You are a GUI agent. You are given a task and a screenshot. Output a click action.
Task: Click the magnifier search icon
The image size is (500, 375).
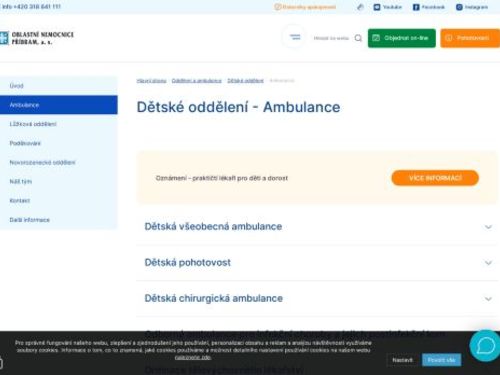coord(358,38)
